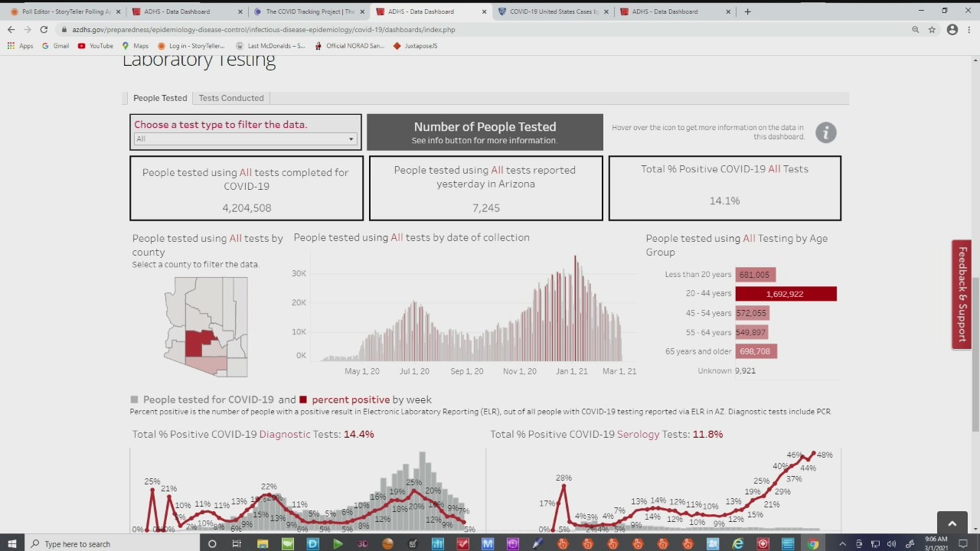Expand the test type filter dropdown
This screenshot has height=551, width=980.
pyautogui.click(x=245, y=139)
